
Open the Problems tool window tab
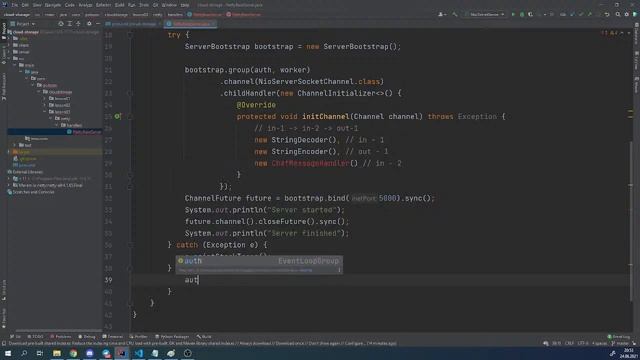click(x=60, y=337)
